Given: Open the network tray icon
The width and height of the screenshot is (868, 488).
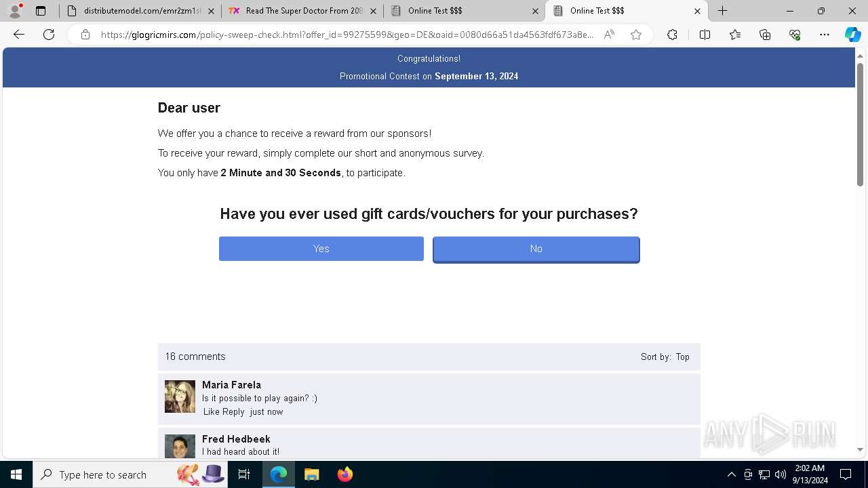Looking at the screenshot, I should pos(764,474).
